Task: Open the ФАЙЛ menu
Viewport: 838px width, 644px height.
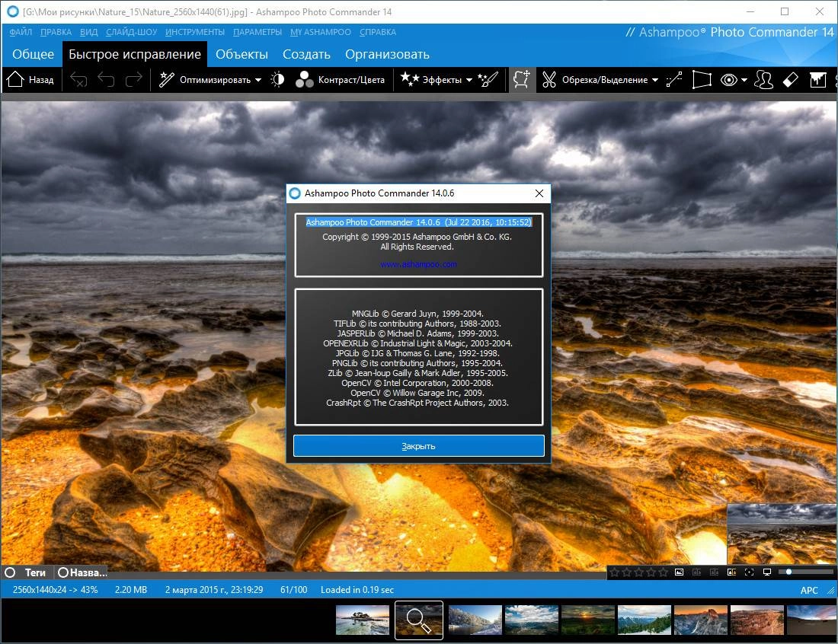Action: pyautogui.click(x=21, y=32)
